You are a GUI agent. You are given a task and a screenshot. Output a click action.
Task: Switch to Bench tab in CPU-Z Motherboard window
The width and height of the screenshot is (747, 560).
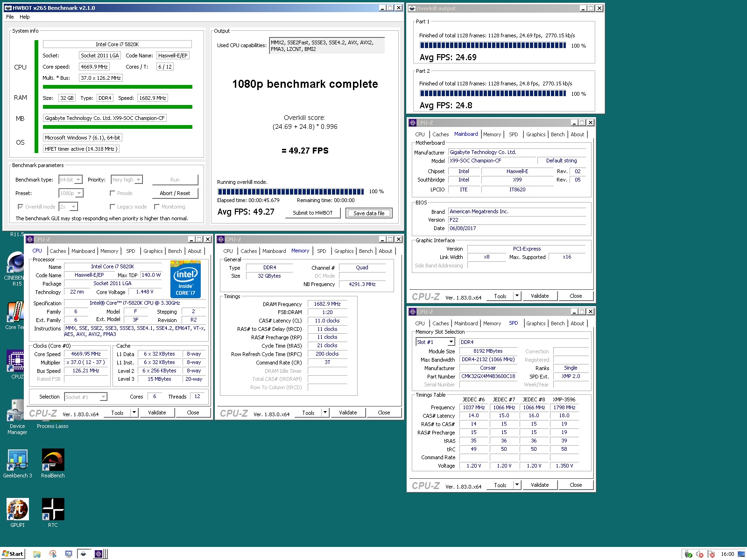(558, 134)
